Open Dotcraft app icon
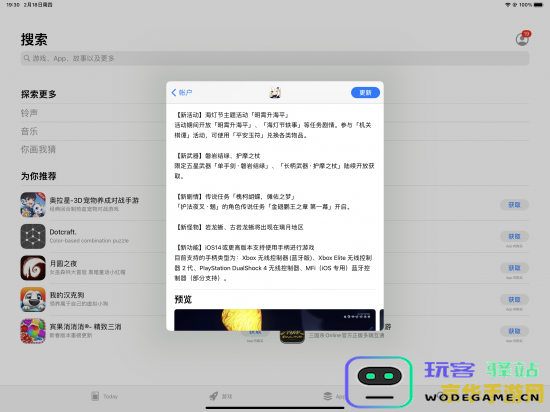Screen dimensions: 550x412 point(33,236)
